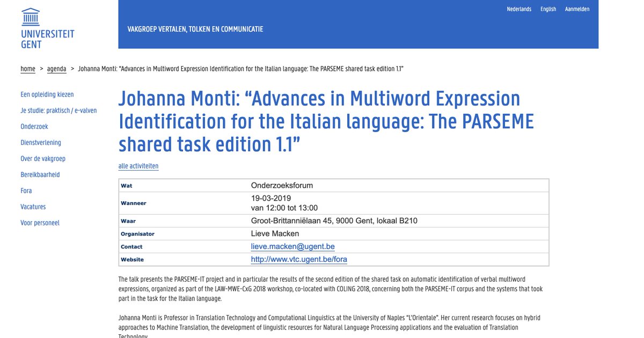This screenshot has width=644, height=338.
Task: Open the 'alle activiteiten' link
Action: (138, 166)
